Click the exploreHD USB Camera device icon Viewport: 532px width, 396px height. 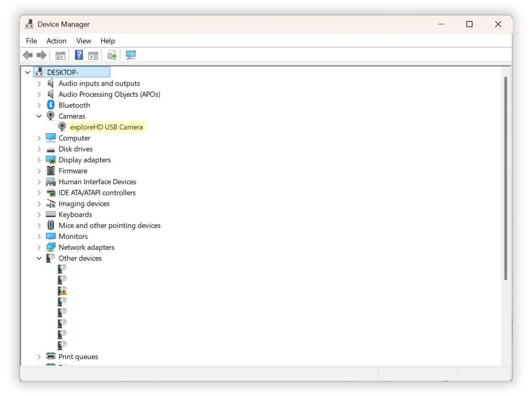point(62,127)
